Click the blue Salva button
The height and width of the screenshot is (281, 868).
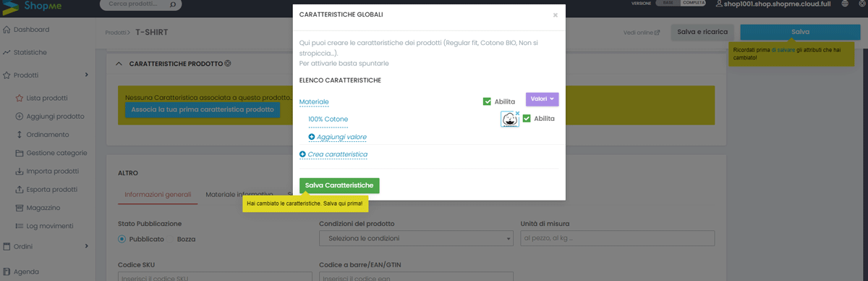pos(800,33)
